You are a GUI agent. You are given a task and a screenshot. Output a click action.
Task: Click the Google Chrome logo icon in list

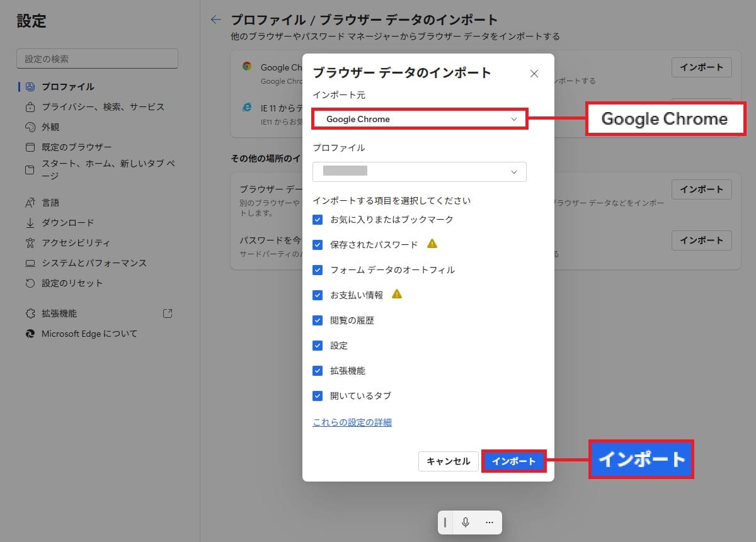tap(247, 67)
